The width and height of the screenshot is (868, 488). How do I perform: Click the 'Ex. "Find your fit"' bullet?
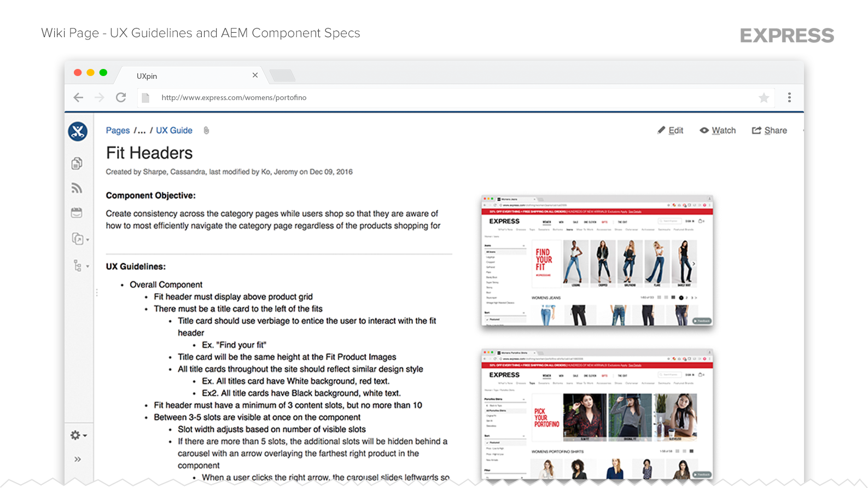(x=234, y=345)
